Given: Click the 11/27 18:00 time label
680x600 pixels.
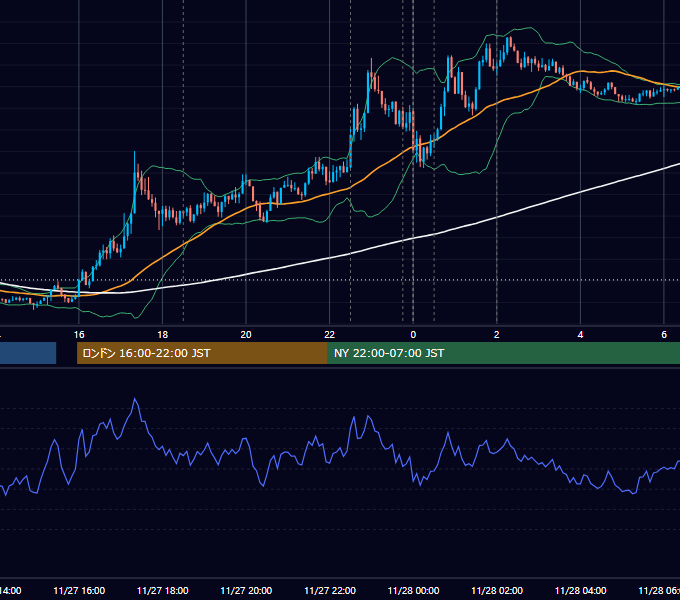Looking at the screenshot, I should (x=163, y=590).
